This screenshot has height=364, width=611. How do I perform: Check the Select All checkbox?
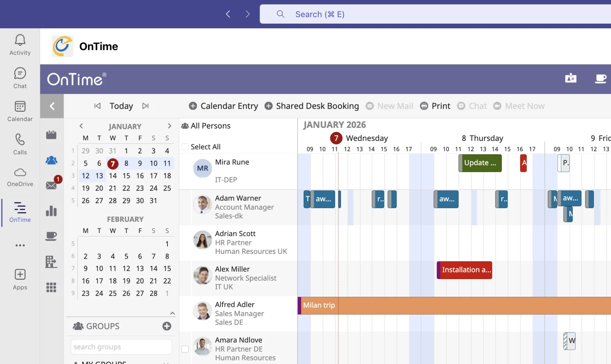[x=185, y=147]
